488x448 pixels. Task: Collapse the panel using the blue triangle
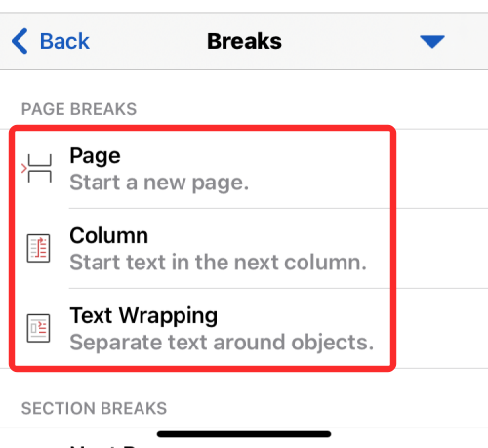tap(432, 42)
